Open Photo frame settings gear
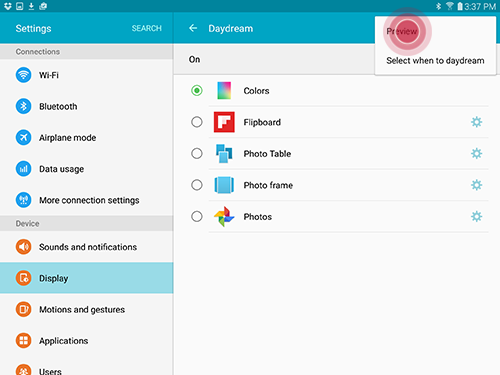This screenshot has width=500, height=375. (476, 185)
